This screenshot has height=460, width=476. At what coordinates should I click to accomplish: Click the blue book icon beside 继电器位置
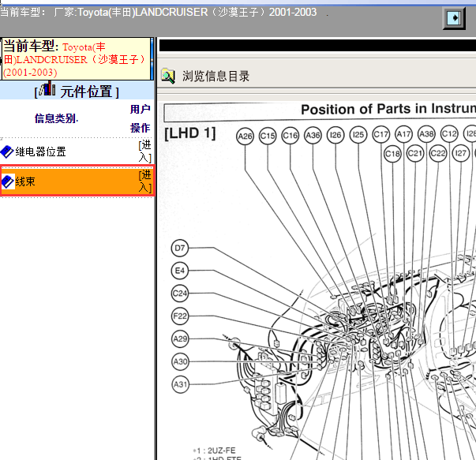(x=6, y=151)
